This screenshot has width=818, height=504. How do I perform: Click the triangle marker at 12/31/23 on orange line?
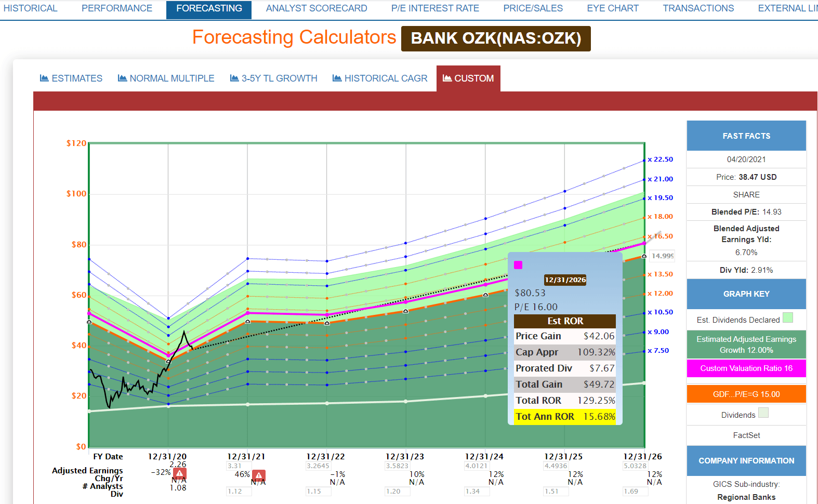406,311
